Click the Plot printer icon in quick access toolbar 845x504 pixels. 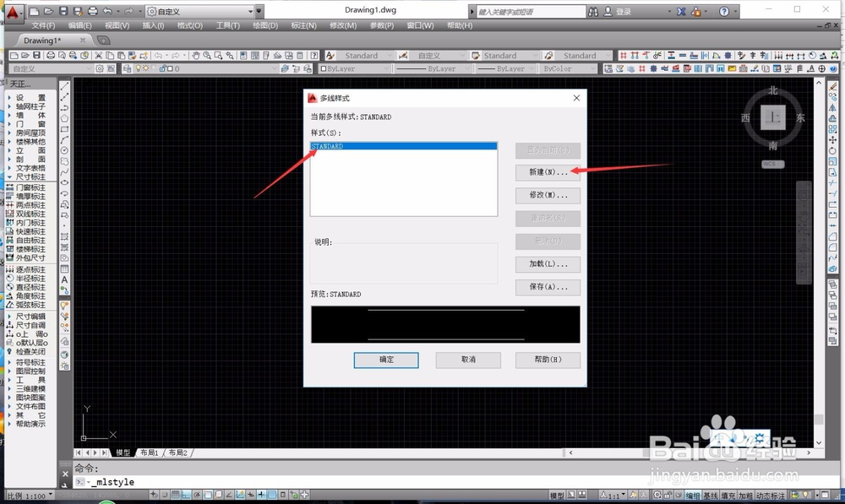coord(93,11)
